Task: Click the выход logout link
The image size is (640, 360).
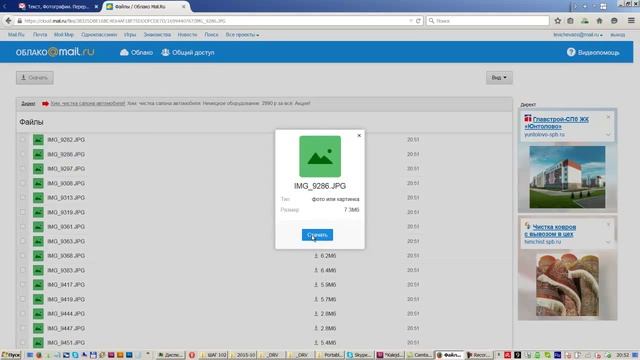Action: click(x=618, y=35)
